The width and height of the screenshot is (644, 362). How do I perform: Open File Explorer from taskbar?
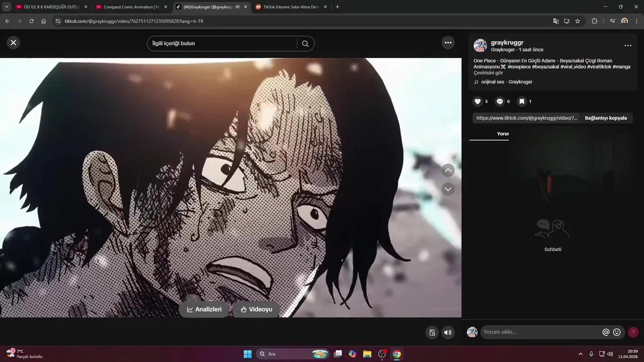tap(367, 354)
